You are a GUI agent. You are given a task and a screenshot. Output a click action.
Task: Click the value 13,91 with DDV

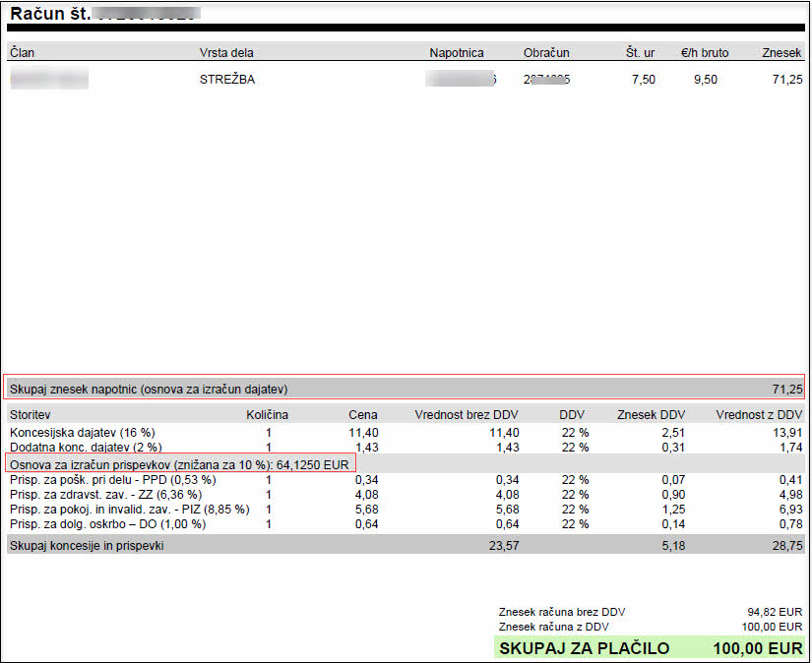[x=787, y=433]
